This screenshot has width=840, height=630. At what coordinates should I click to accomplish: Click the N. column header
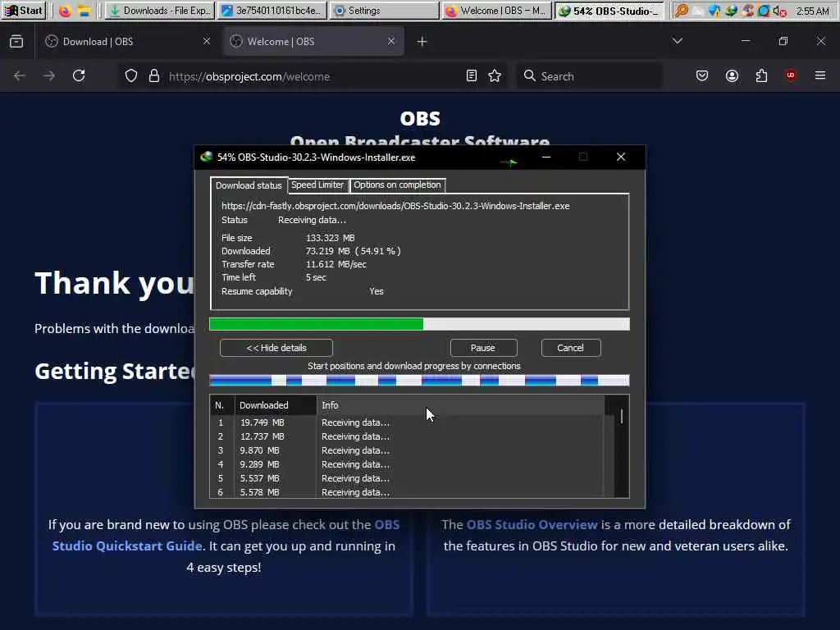tap(221, 405)
